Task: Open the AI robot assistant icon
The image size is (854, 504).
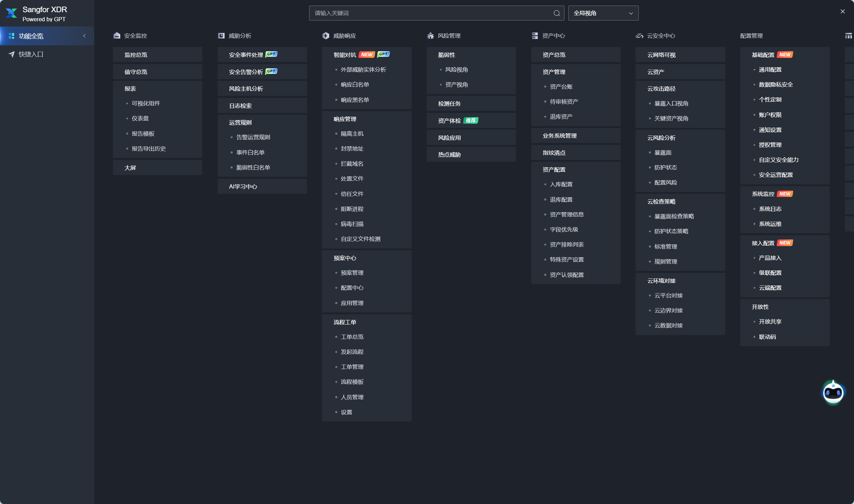Action: pos(833,392)
